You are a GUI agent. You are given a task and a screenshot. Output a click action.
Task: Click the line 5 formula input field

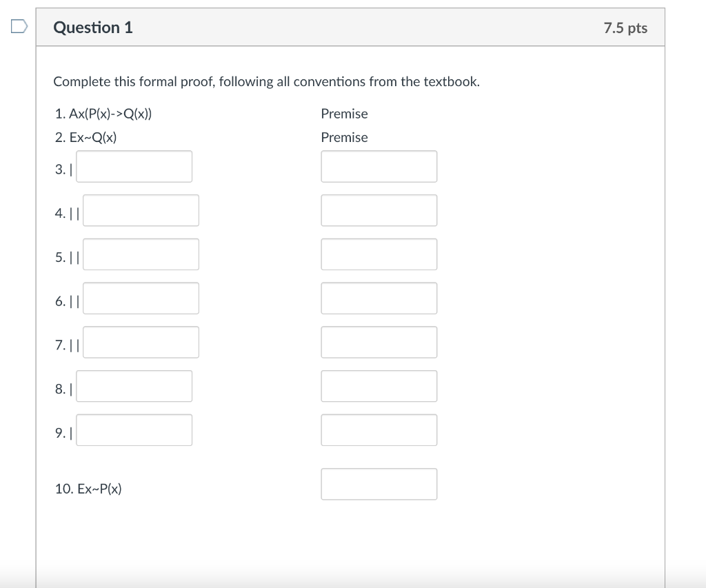pos(141,254)
